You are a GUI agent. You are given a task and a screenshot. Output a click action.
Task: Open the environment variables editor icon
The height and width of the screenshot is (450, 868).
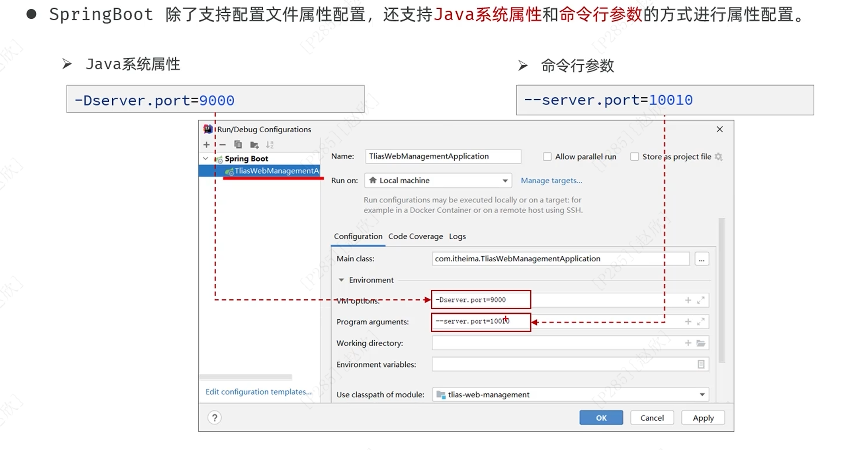[701, 364]
